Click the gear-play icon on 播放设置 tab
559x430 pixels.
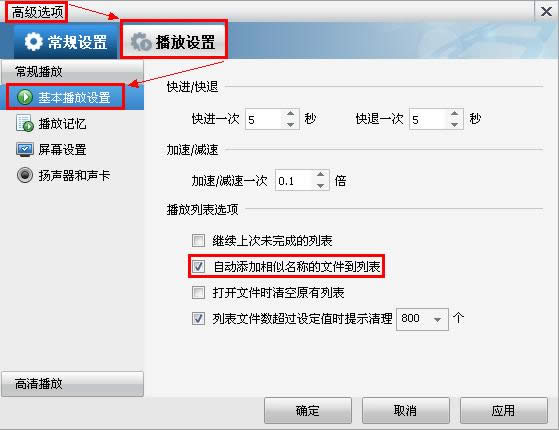pos(140,41)
